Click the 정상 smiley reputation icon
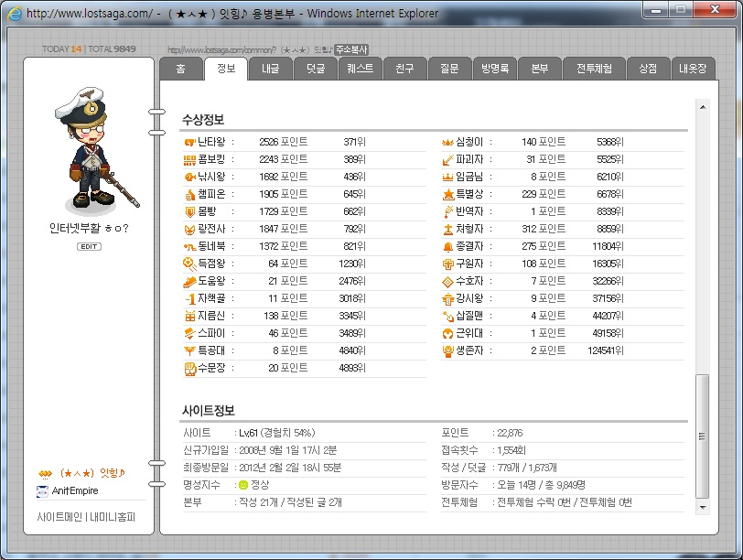The height and width of the screenshot is (560, 743). (243, 485)
